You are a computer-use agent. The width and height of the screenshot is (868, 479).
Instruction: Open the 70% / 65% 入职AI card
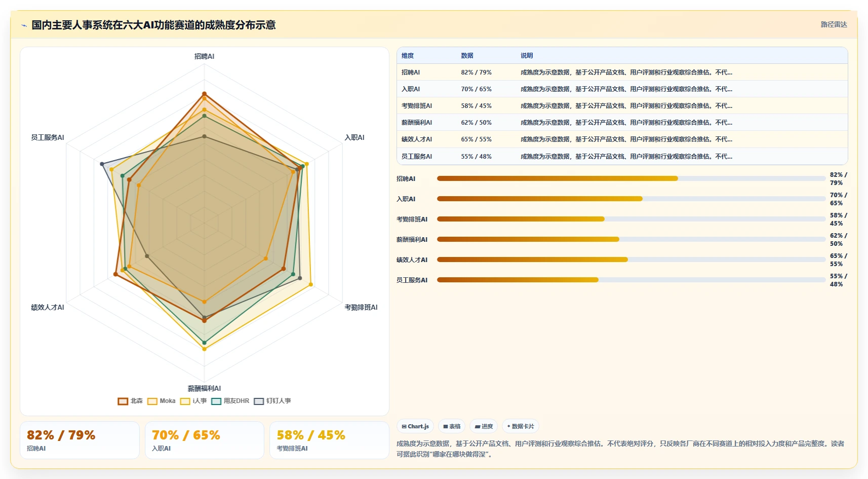(x=205, y=440)
